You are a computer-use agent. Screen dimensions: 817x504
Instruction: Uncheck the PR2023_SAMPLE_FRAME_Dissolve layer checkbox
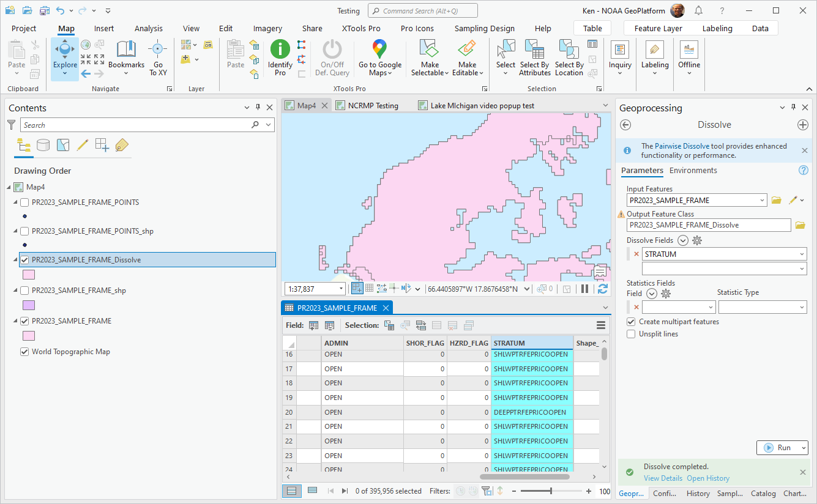click(24, 260)
